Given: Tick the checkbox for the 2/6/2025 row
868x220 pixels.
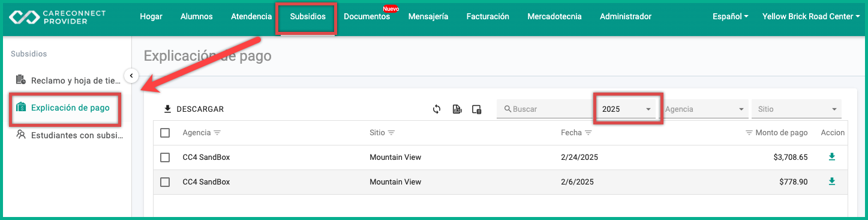Looking at the screenshot, I should 165,182.
